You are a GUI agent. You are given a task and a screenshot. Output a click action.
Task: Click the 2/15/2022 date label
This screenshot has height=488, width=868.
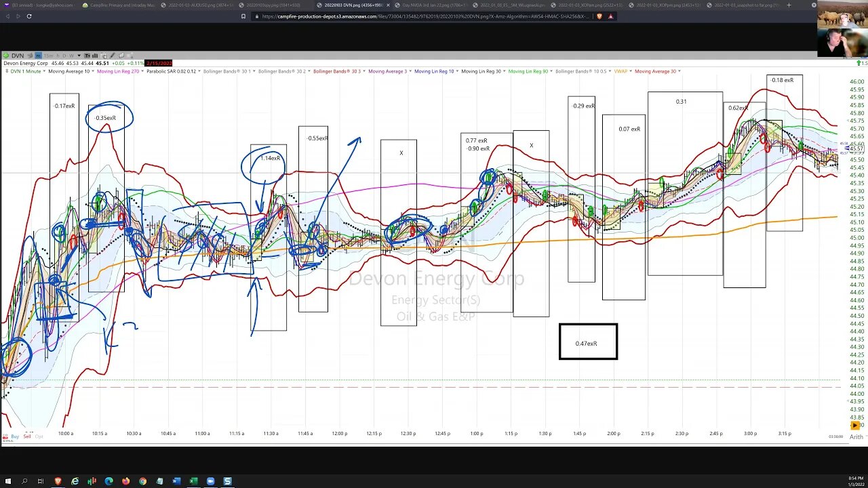(x=159, y=64)
